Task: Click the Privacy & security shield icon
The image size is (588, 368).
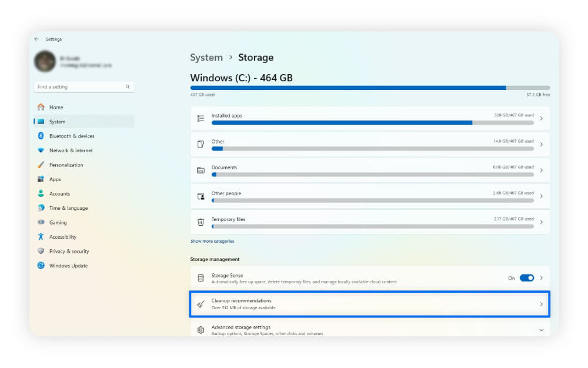Action: point(41,251)
